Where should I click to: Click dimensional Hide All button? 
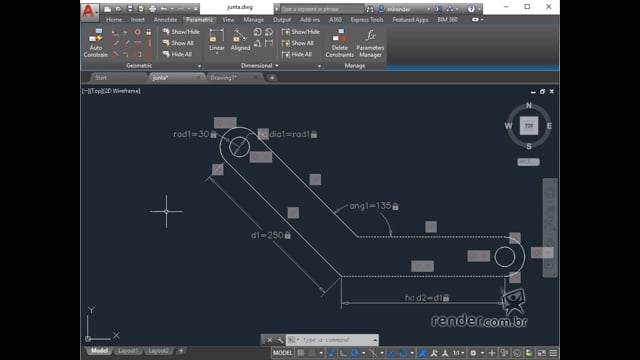tap(297, 54)
